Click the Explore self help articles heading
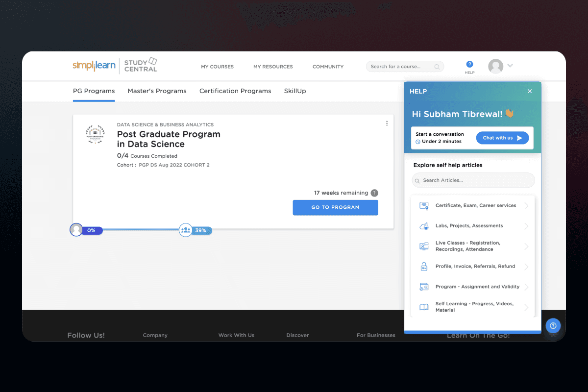This screenshot has height=392, width=588. pyautogui.click(x=448, y=165)
